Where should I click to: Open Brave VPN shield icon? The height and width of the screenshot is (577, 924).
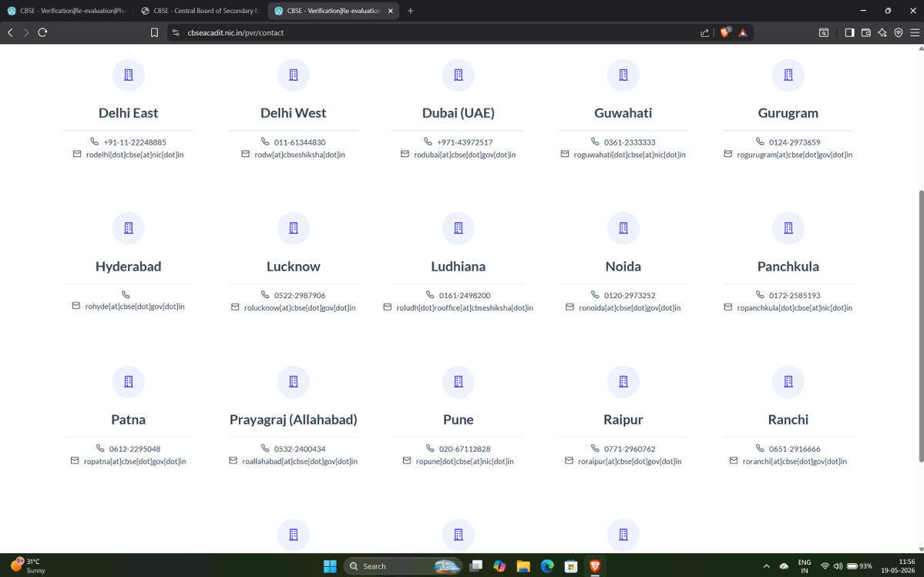(898, 33)
